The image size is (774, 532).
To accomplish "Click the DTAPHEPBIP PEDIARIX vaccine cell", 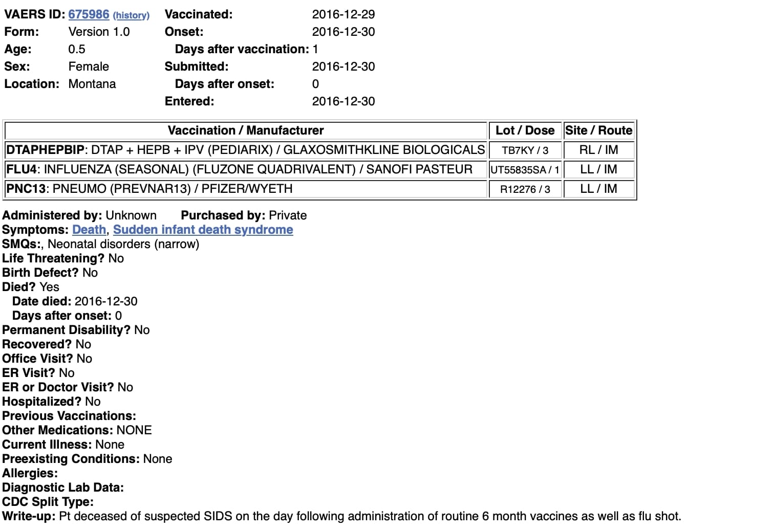I will (246, 150).
